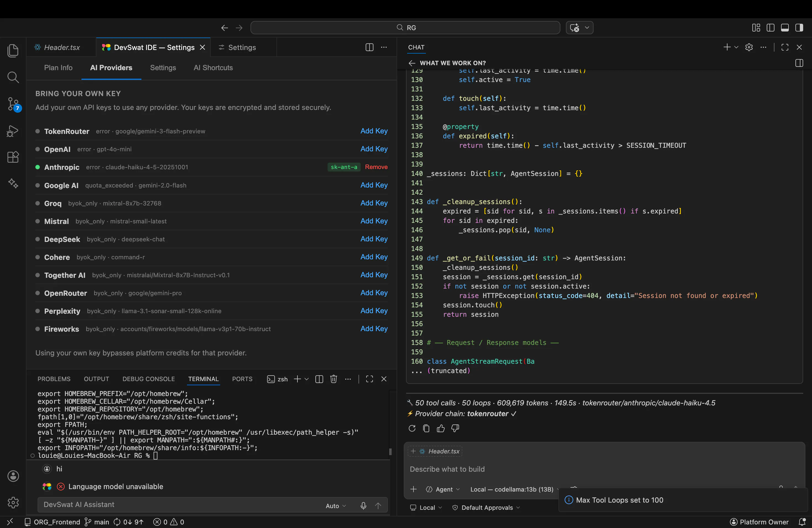
Task: Open the chat settings gear
Action: pos(749,47)
